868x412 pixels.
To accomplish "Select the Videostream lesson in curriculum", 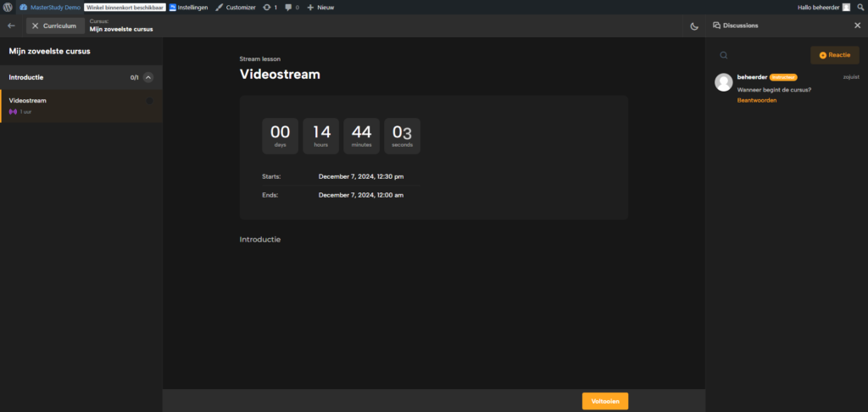I will point(81,106).
